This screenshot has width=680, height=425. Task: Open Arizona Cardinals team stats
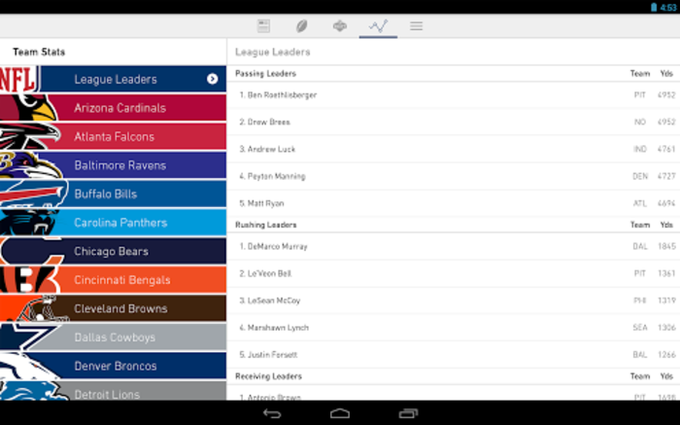pos(113,108)
